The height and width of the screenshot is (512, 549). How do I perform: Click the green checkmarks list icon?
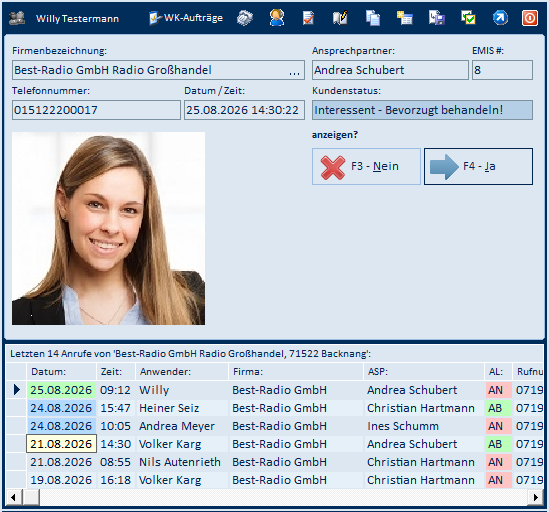[468, 18]
